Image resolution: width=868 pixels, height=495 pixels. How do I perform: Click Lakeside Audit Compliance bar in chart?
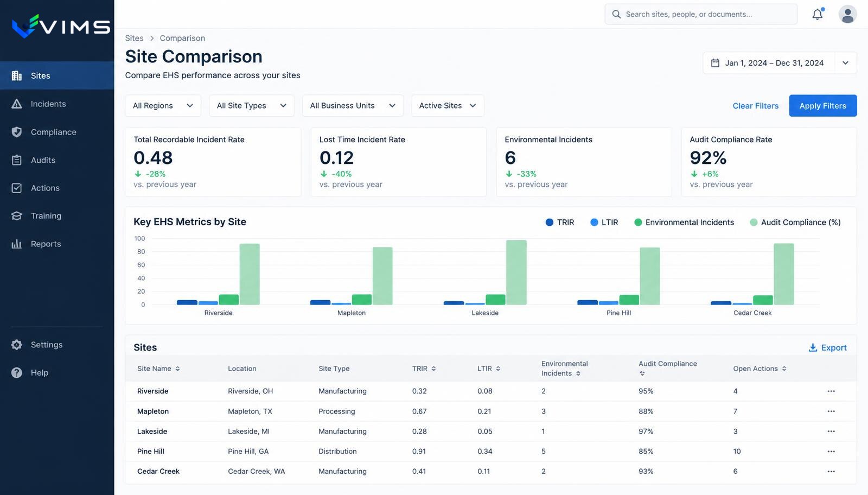click(516, 272)
